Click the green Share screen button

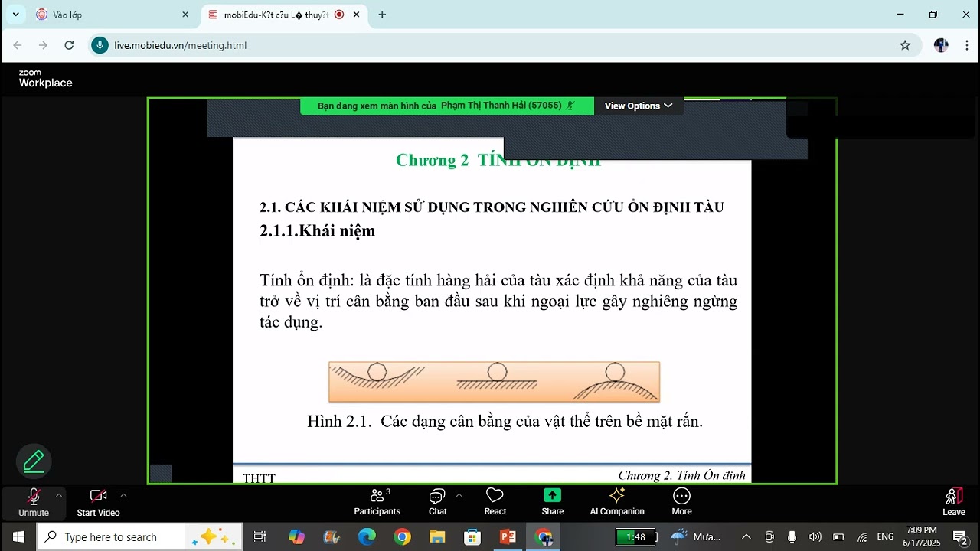[x=552, y=503]
